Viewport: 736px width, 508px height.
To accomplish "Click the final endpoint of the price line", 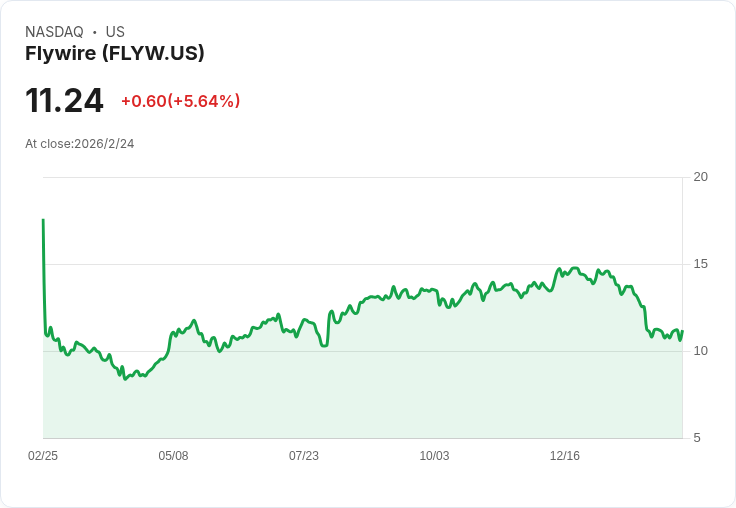I will tap(682, 332).
